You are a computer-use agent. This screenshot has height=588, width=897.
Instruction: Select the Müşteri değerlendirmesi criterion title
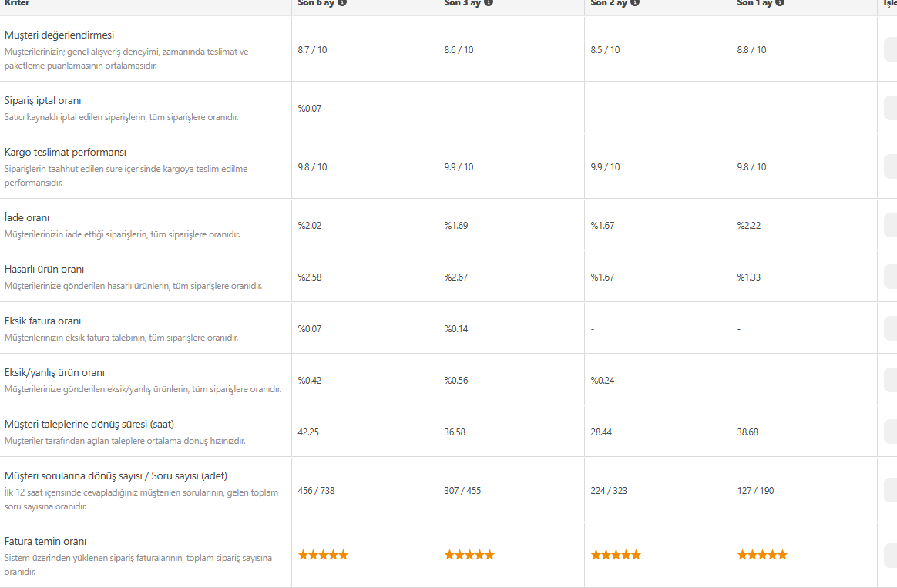coord(59,35)
